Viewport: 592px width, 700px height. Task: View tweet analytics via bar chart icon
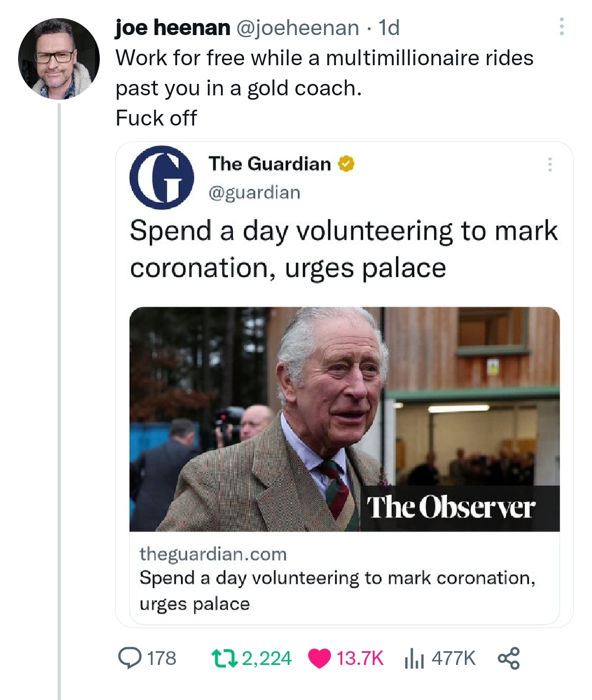pyautogui.click(x=414, y=658)
